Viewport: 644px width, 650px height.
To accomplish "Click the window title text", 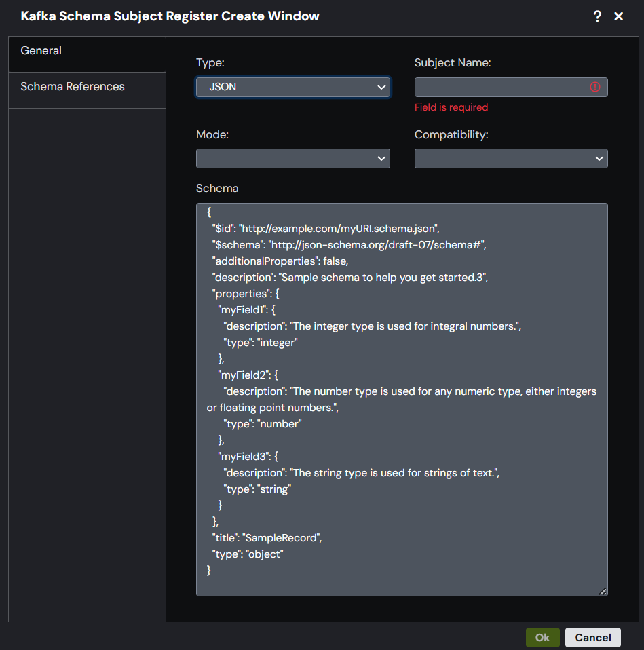I will [170, 16].
